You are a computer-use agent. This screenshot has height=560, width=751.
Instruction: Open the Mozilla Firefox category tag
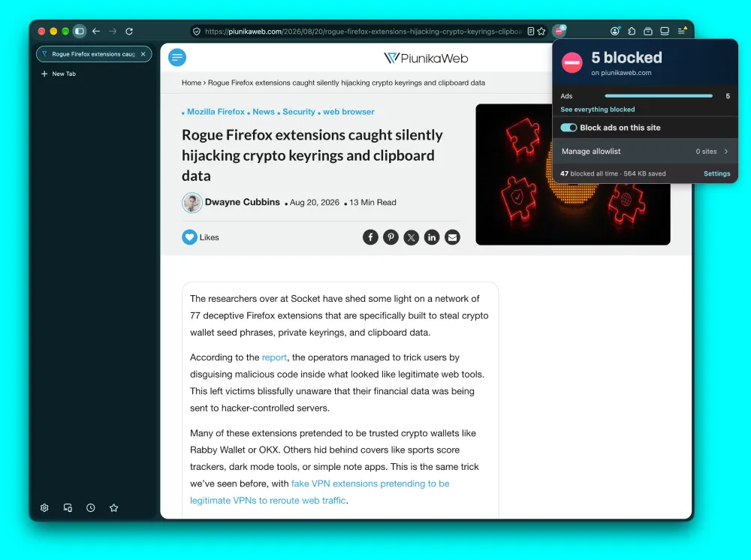(216, 112)
